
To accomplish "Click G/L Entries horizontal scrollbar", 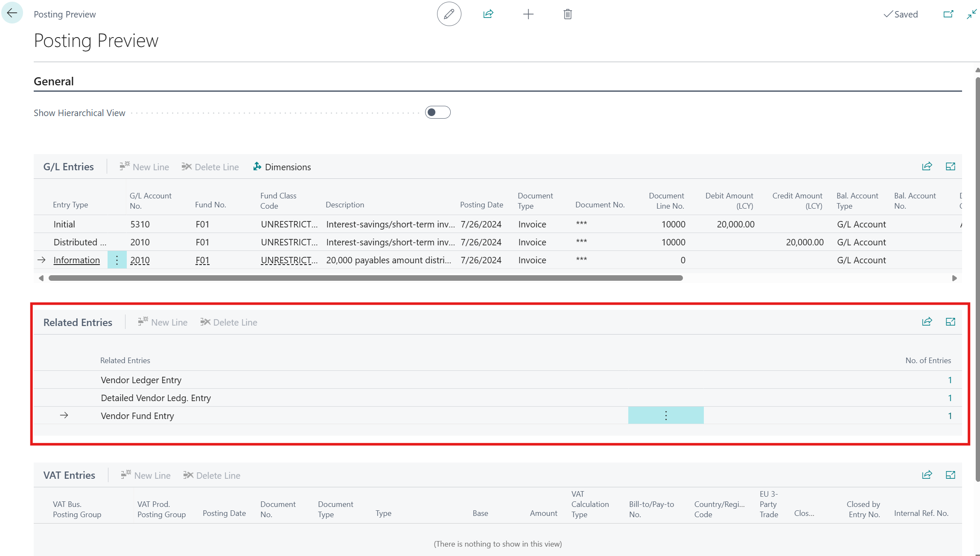I will 365,278.
